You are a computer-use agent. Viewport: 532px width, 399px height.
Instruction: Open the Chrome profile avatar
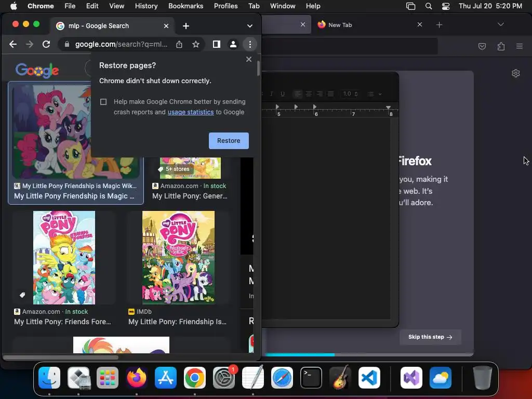(x=233, y=44)
